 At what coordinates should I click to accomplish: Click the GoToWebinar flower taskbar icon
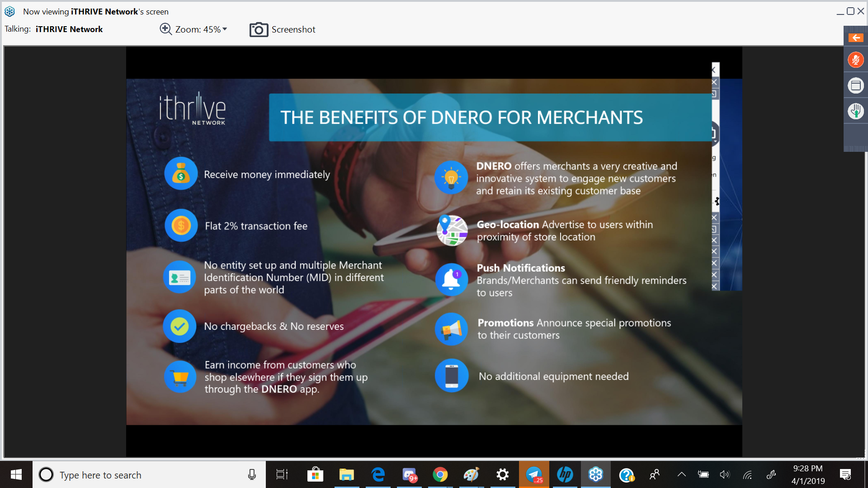point(595,474)
